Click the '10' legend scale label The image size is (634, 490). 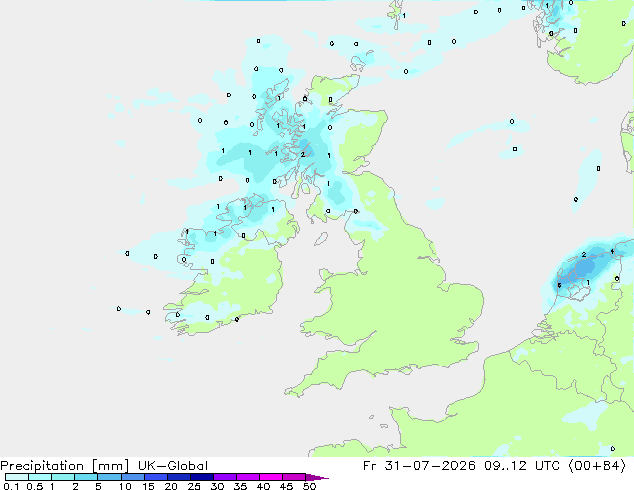coord(125,486)
